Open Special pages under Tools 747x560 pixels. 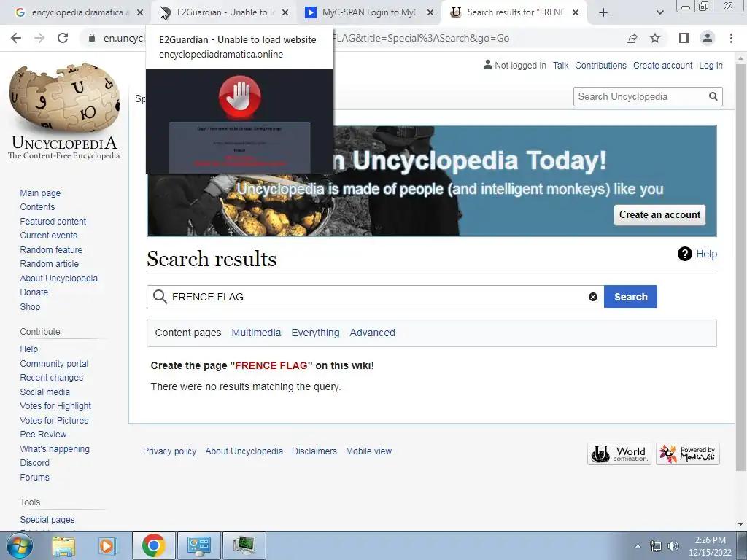point(47,519)
